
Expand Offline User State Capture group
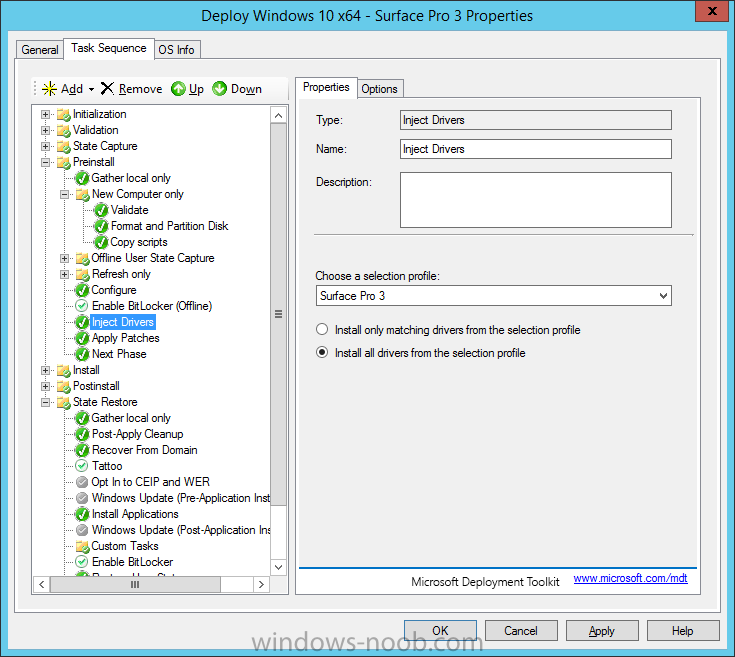[x=64, y=258]
